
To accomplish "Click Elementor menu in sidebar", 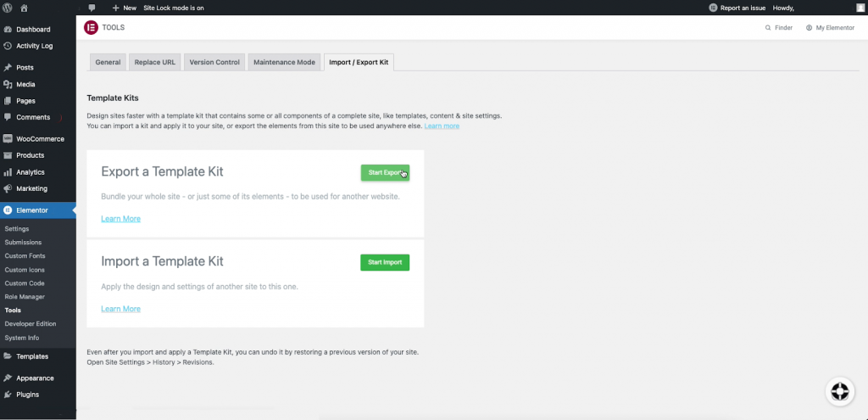I will coord(38,210).
